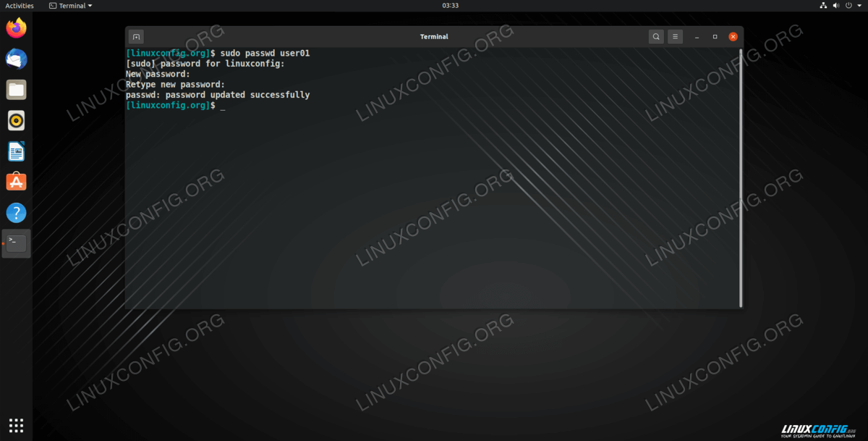Click the Terminal icon in the dock
868x441 pixels.
[16, 243]
